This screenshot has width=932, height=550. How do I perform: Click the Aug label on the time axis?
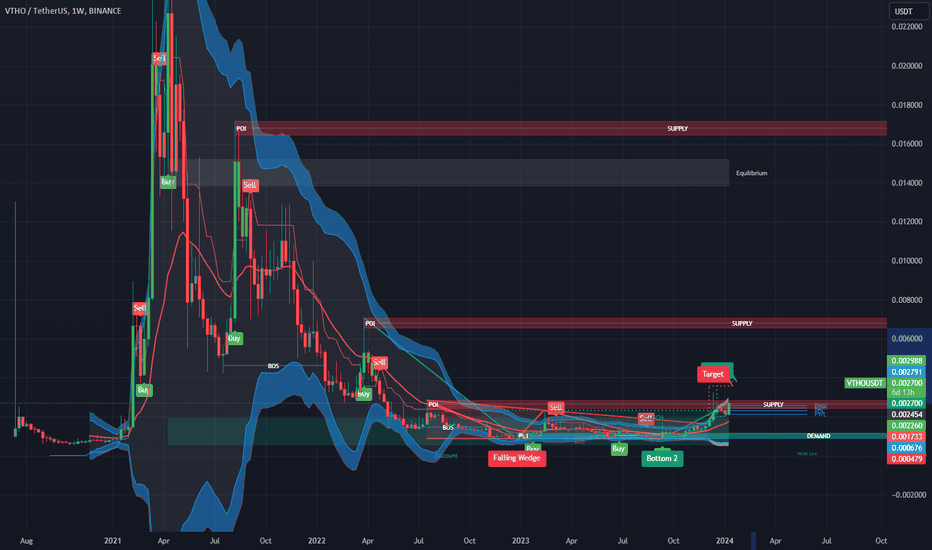26,540
